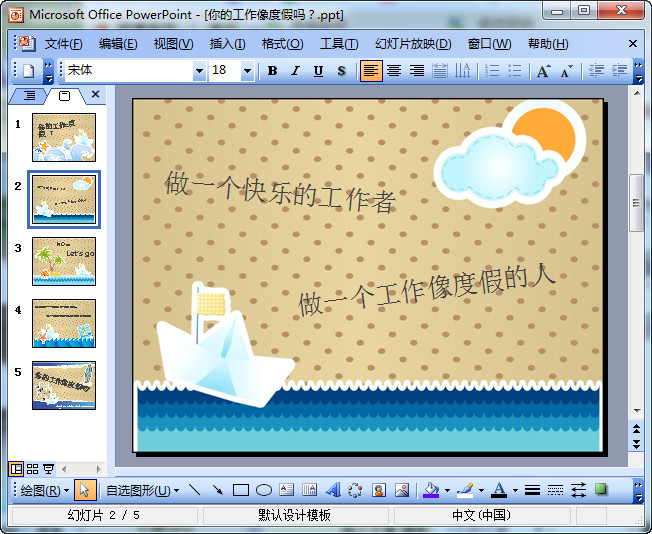Switch to the Outline tab
652x534 pixels.
[29, 96]
